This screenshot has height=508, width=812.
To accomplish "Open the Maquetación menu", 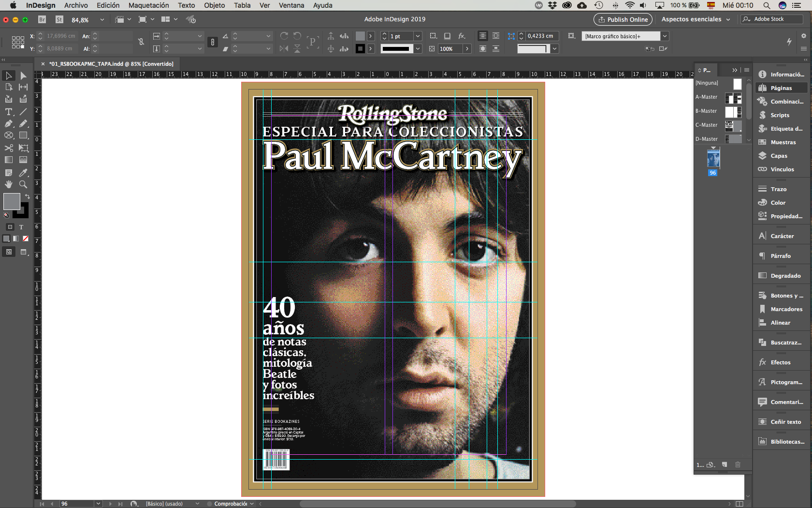I will click(x=148, y=5).
